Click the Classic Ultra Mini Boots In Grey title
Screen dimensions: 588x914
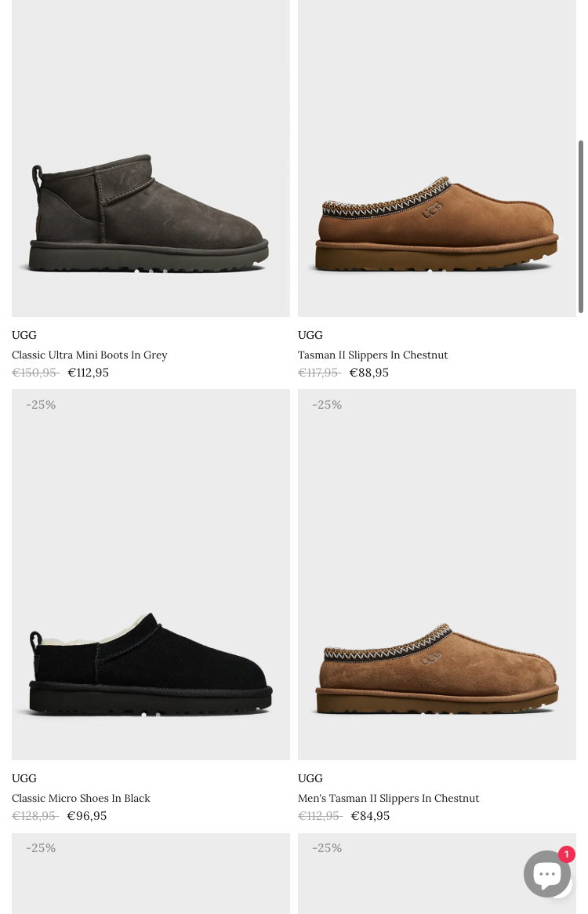tap(89, 355)
